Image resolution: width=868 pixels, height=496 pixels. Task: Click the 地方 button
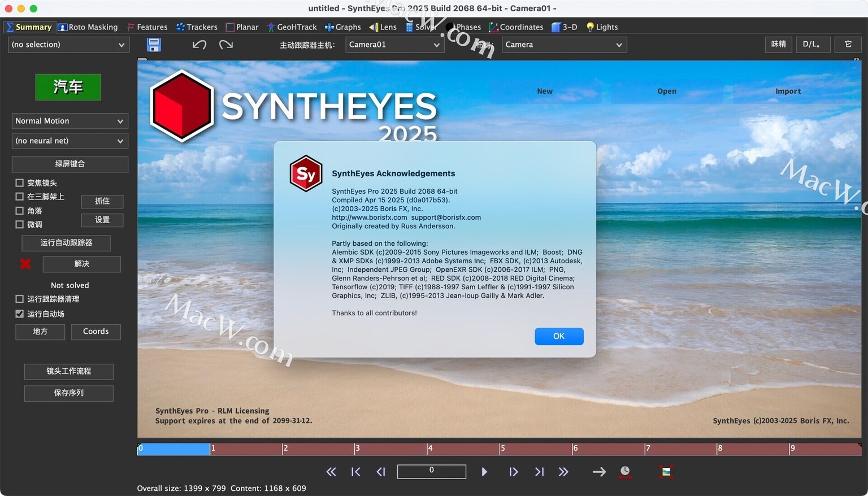40,332
